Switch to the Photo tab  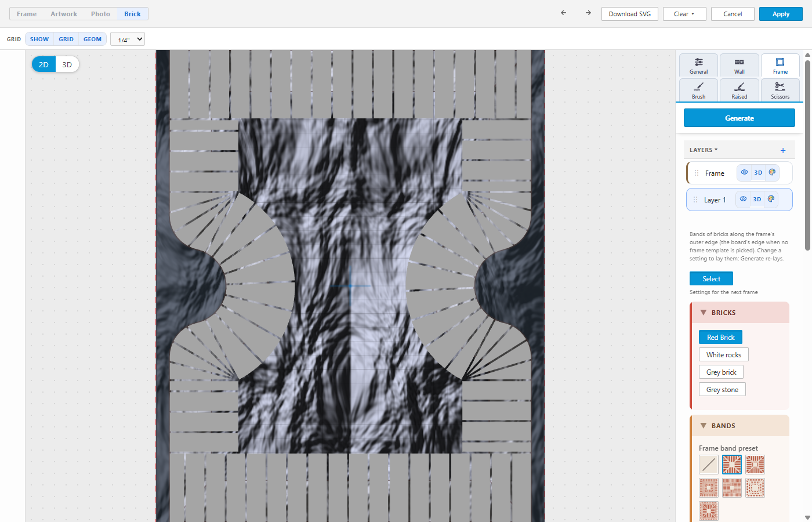point(100,14)
